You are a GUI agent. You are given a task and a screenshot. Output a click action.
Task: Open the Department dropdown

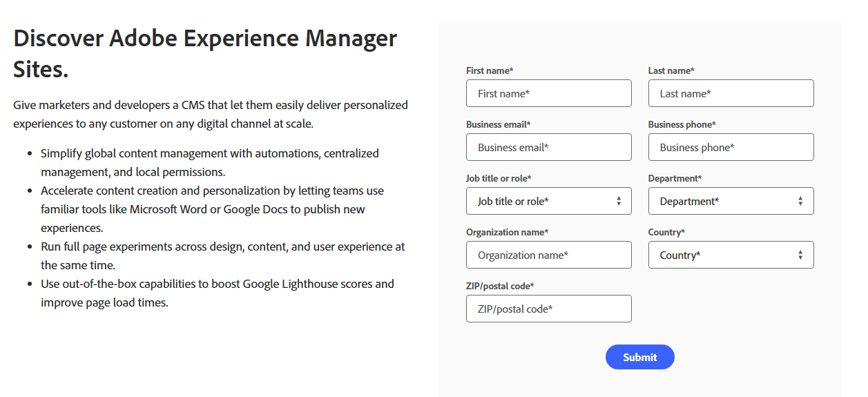click(731, 201)
